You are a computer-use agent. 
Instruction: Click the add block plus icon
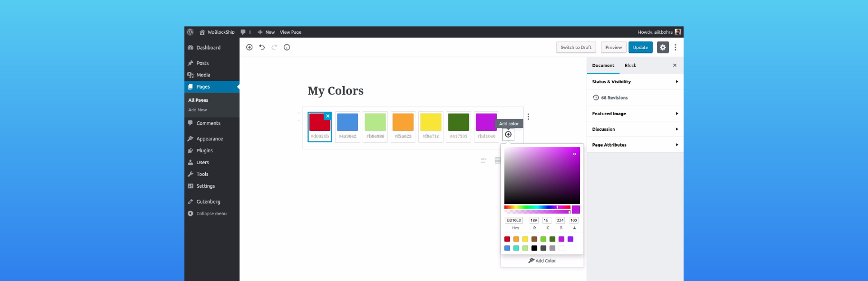(250, 47)
